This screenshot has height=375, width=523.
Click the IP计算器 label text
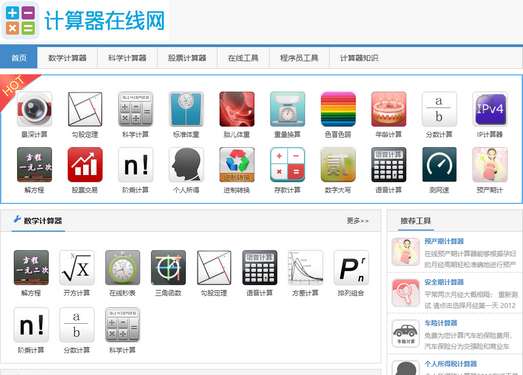click(490, 134)
